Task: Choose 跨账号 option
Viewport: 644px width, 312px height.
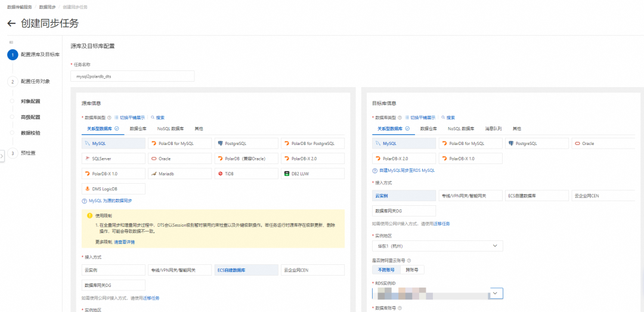Action: (413, 270)
